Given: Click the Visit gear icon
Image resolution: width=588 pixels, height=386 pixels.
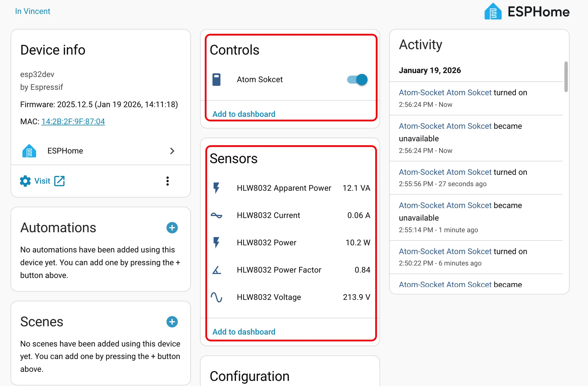Looking at the screenshot, I should (25, 181).
